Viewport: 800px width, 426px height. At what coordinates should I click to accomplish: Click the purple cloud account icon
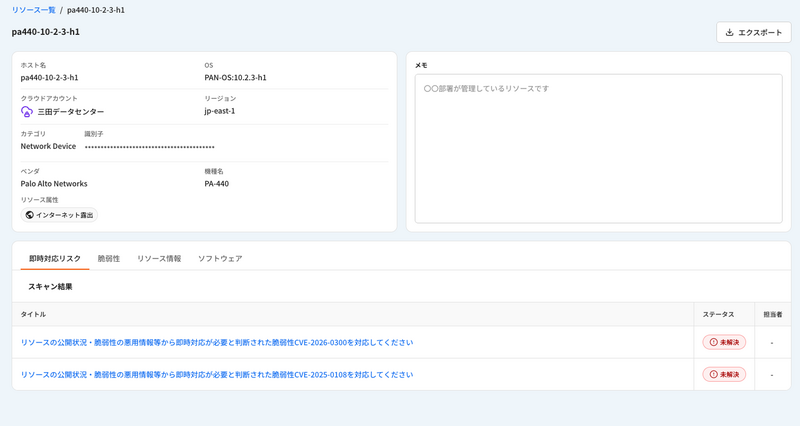27,111
